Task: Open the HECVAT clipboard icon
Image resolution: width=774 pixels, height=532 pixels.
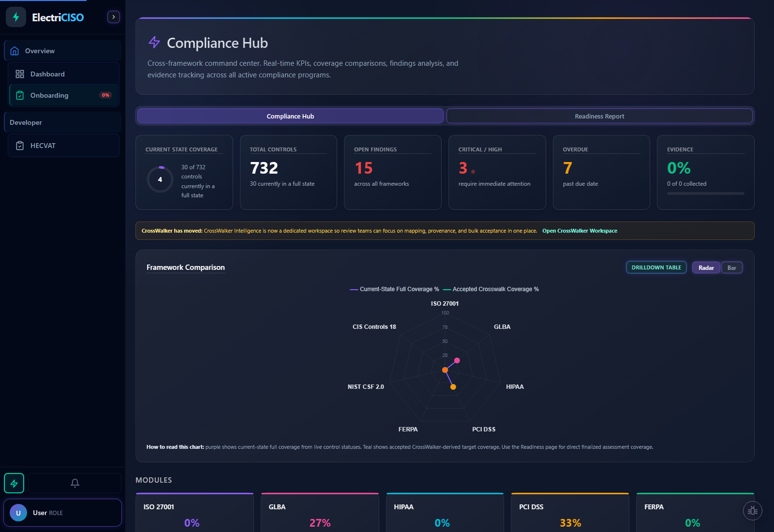Action: tap(20, 145)
